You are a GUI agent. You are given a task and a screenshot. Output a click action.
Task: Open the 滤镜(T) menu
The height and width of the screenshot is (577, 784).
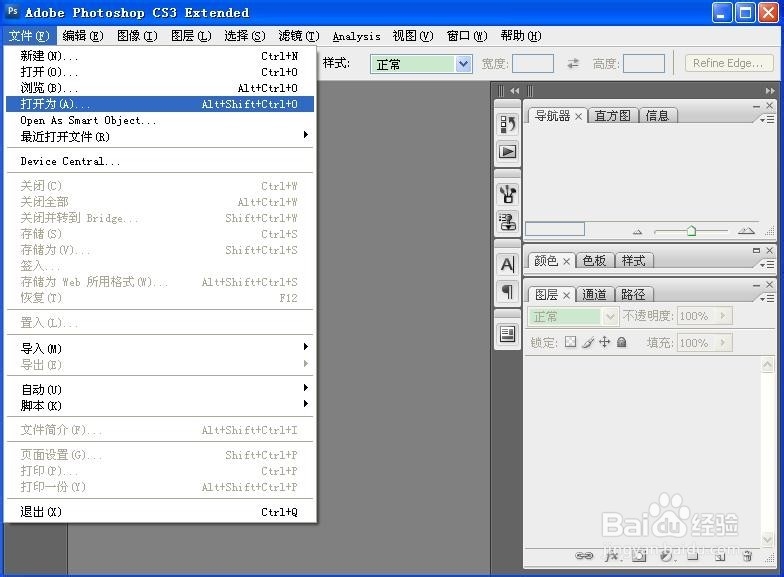pos(298,36)
